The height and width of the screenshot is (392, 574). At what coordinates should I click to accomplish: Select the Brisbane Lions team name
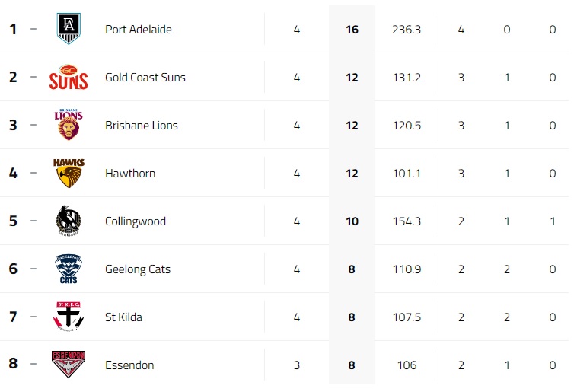coord(142,126)
